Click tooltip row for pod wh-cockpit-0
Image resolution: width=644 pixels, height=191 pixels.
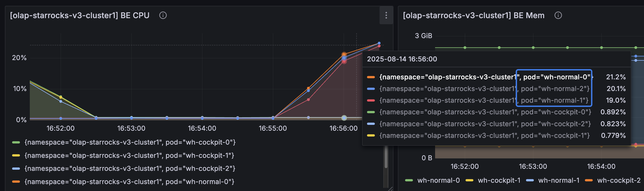tap(496, 112)
